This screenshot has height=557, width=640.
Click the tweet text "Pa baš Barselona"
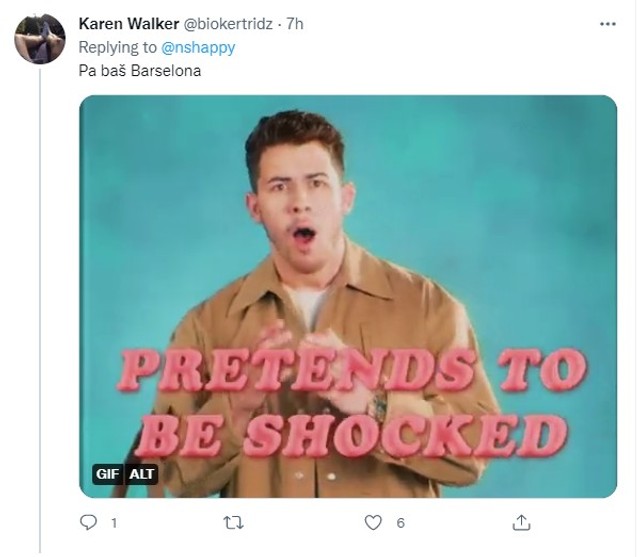[131, 72]
